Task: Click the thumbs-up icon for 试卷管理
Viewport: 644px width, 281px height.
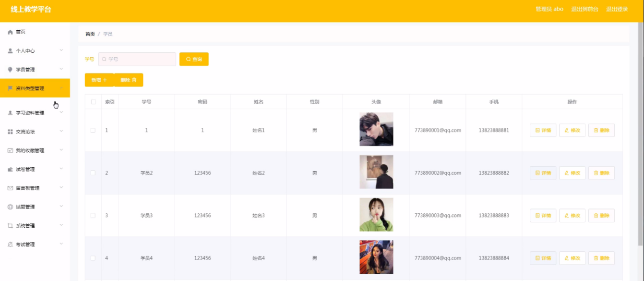Action: [x=10, y=170]
